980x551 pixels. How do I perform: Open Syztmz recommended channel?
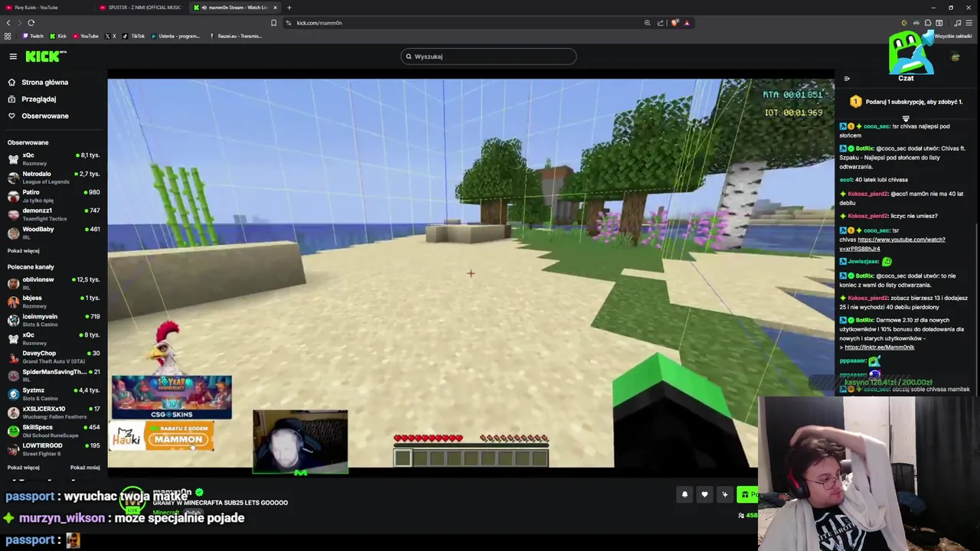(x=54, y=394)
